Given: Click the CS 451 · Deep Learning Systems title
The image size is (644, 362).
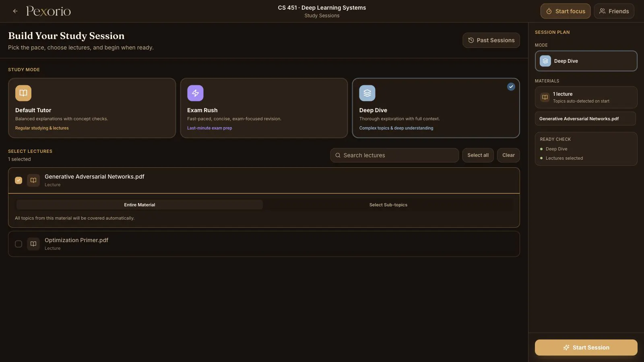Looking at the screenshot, I should [322, 8].
